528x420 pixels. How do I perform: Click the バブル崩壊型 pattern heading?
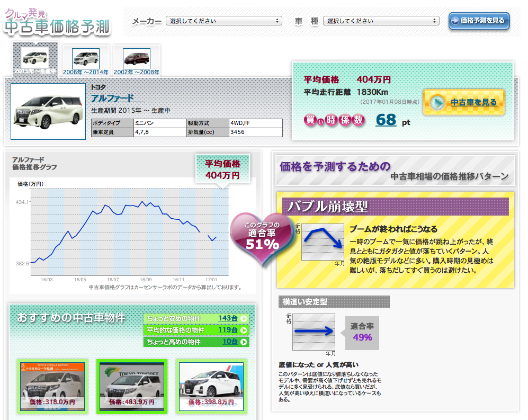(395, 206)
